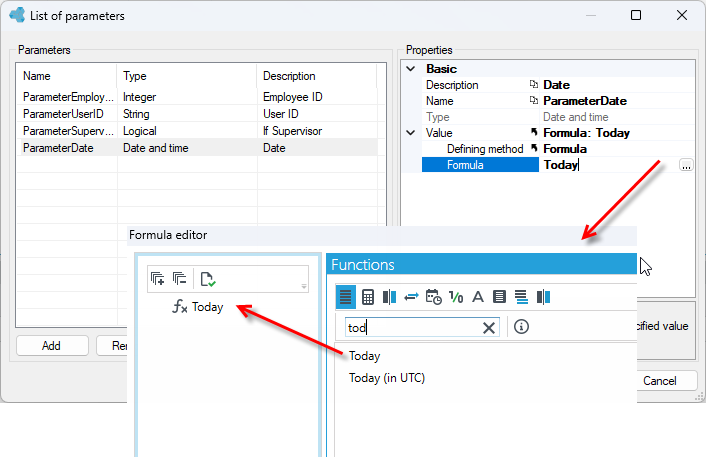Open the formula editor with the ellipsis button

click(686, 165)
